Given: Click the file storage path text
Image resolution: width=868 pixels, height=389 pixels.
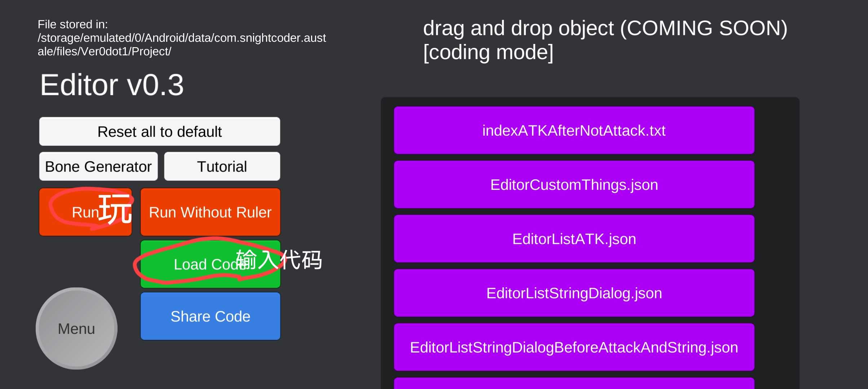Looking at the screenshot, I should coord(181,38).
